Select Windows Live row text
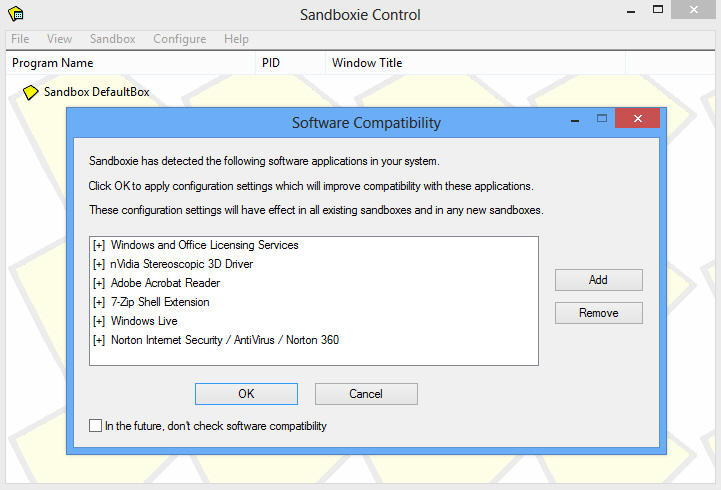 click(x=144, y=321)
